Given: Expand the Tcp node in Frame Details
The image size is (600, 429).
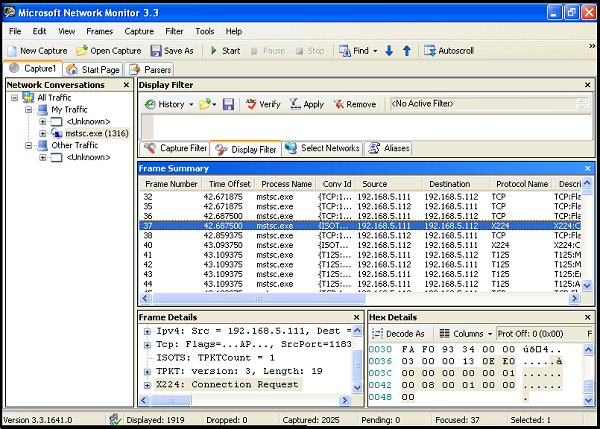Looking at the screenshot, I should tap(147, 345).
